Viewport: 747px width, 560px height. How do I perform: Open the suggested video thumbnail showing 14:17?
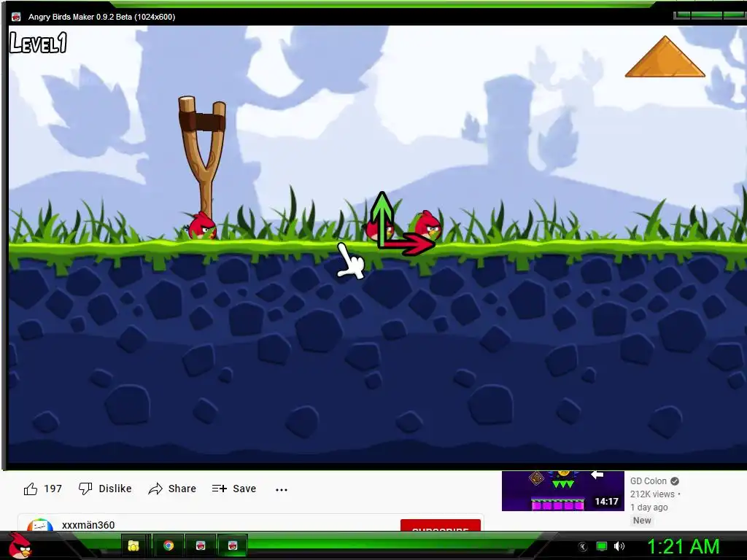click(563, 491)
